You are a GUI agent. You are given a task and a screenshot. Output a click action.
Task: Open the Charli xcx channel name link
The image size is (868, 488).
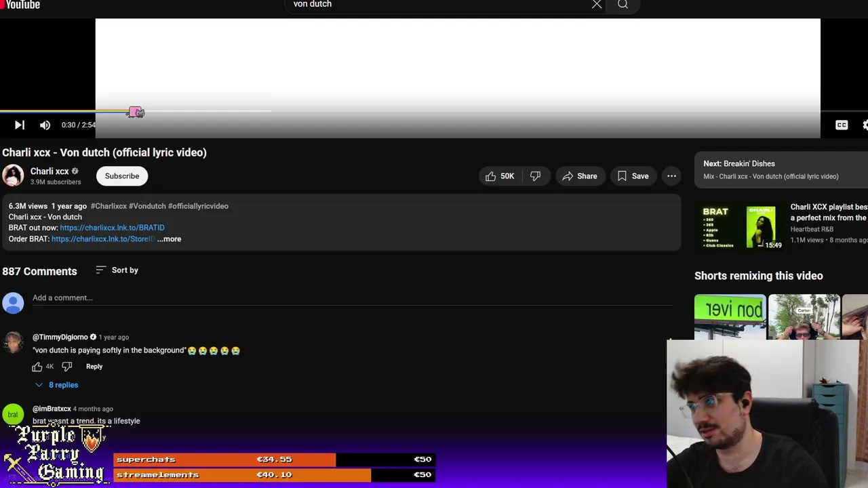click(50, 171)
